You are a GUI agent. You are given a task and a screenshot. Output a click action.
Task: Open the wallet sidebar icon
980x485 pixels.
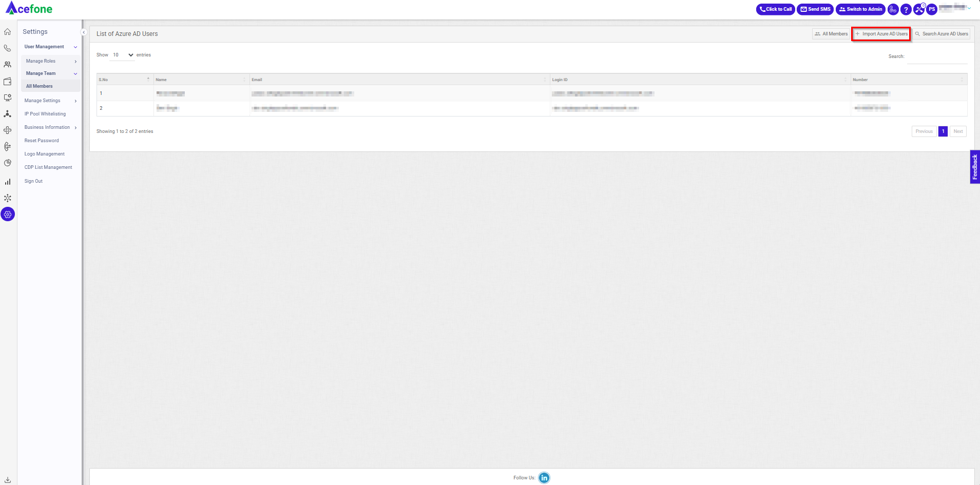pos(8,81)
